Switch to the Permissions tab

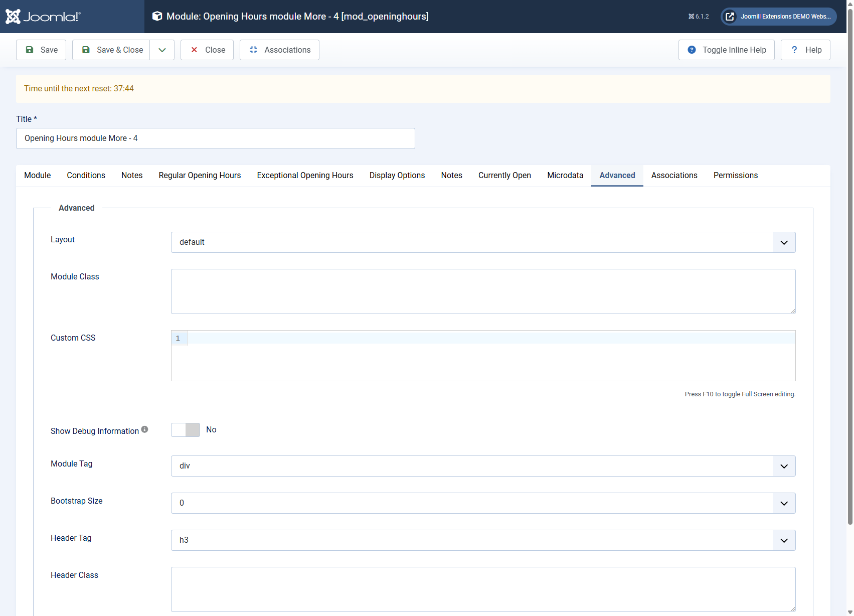pyautogui.click(x=736, y=176)
